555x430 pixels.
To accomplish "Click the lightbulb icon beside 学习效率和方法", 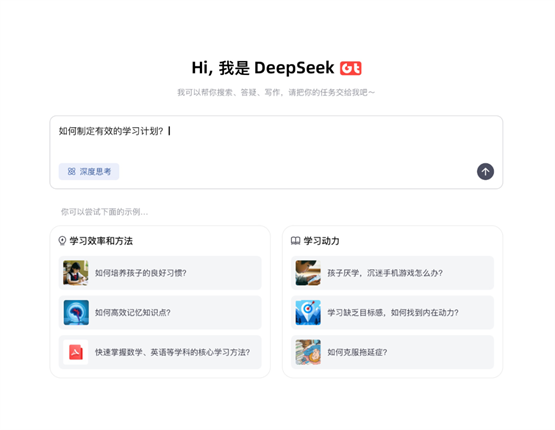I will [x=62, y=241].
